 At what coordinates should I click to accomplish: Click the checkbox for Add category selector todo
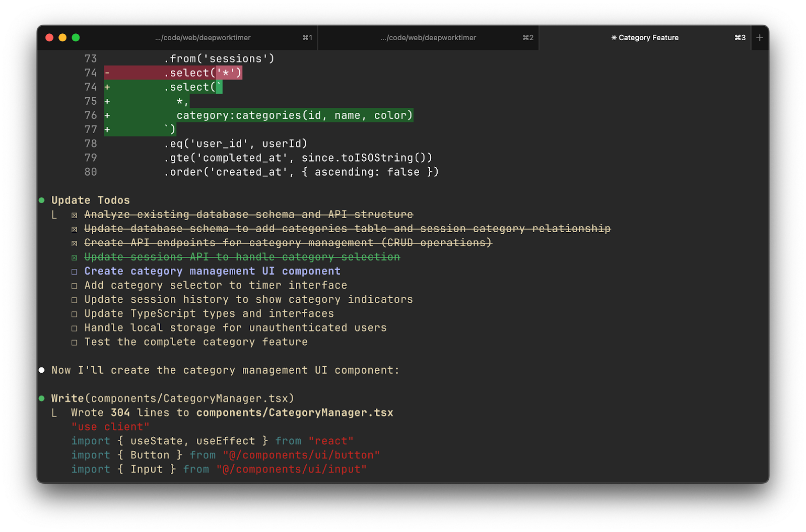pyautogui.click(x=75, y=286)
